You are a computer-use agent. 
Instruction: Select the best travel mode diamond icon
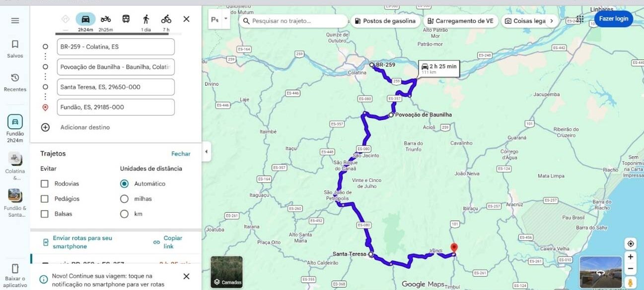click(65, 19)
